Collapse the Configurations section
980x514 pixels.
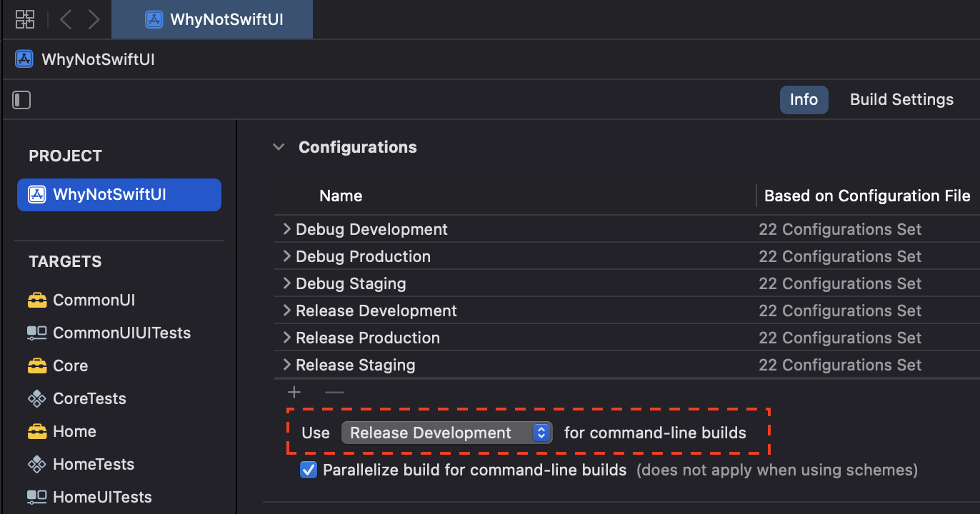(278, 147)
